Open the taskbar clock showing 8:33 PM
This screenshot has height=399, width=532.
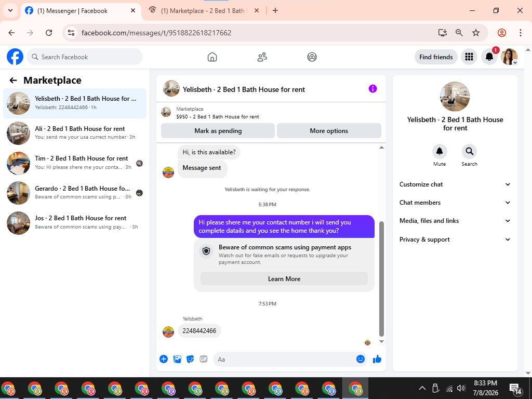[x=486, y=388]
